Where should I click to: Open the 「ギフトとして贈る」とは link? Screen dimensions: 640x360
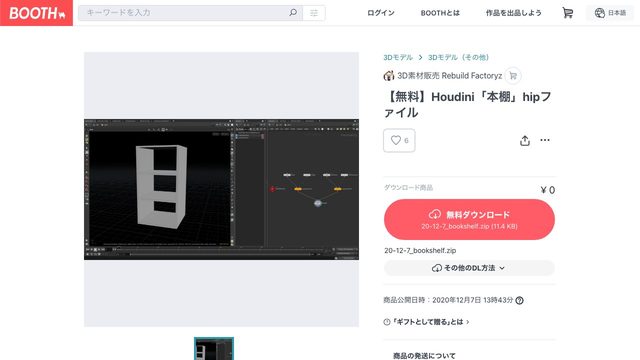(x=427, y=322)
